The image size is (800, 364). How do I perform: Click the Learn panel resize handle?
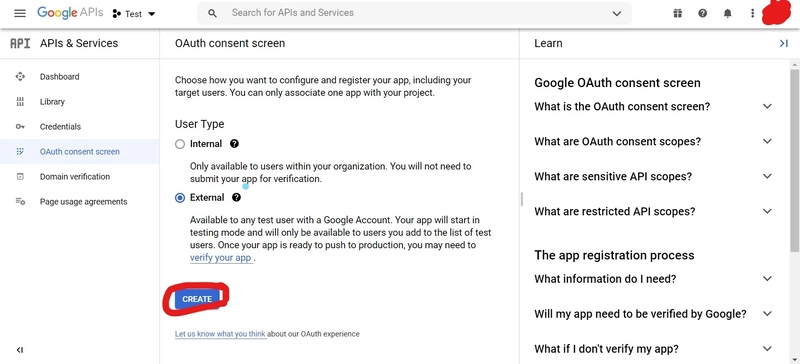[x=521, y=199]
